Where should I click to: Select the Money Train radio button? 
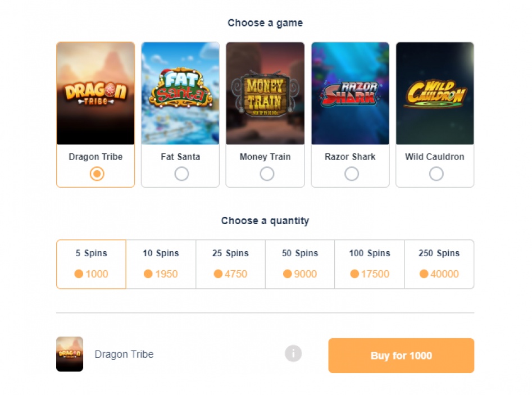[x=267, y=174]
